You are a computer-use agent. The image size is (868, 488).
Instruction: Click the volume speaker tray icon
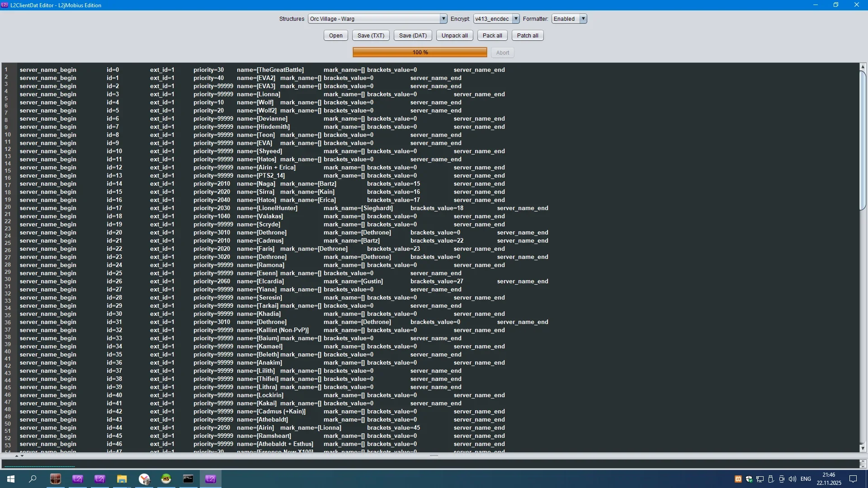[793, 479]
